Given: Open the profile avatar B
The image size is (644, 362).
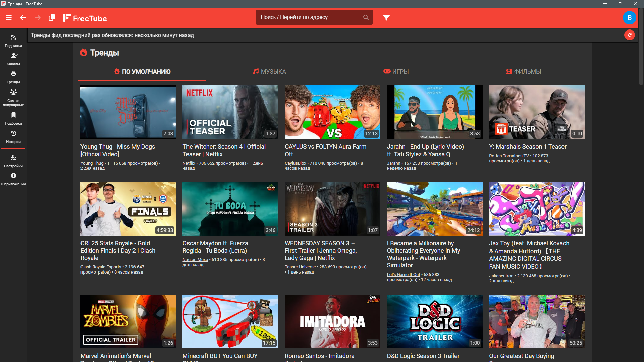Looking at the screenshot, I should (629, 18).
